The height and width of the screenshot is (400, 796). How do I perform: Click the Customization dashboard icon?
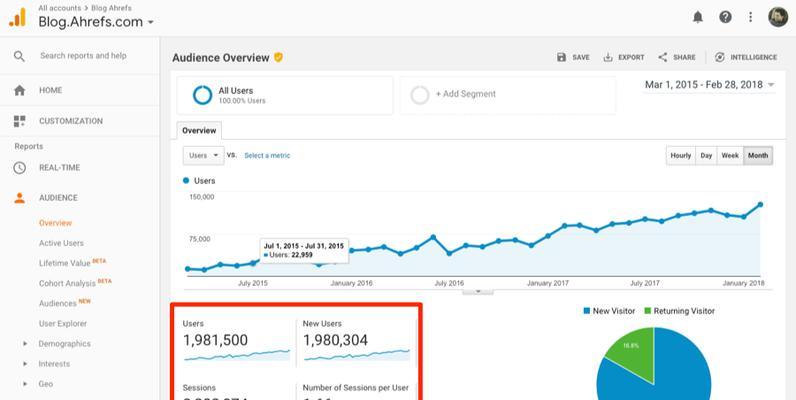pos(19,121)
